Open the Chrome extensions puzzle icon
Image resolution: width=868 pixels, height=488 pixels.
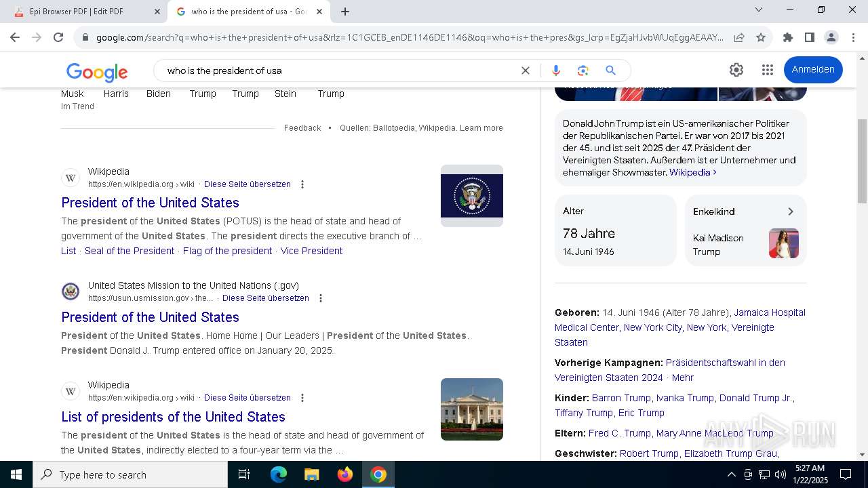click(788, 37)
